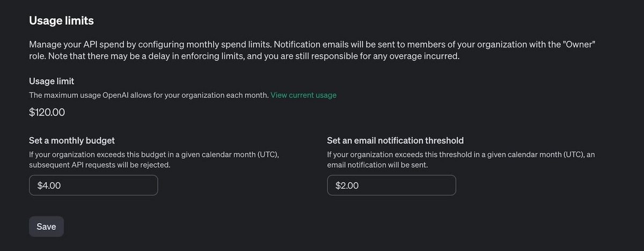This screenshot has height=251, width=644.
Task: Click "email notification will be sent" text
Action: (377, 165)
